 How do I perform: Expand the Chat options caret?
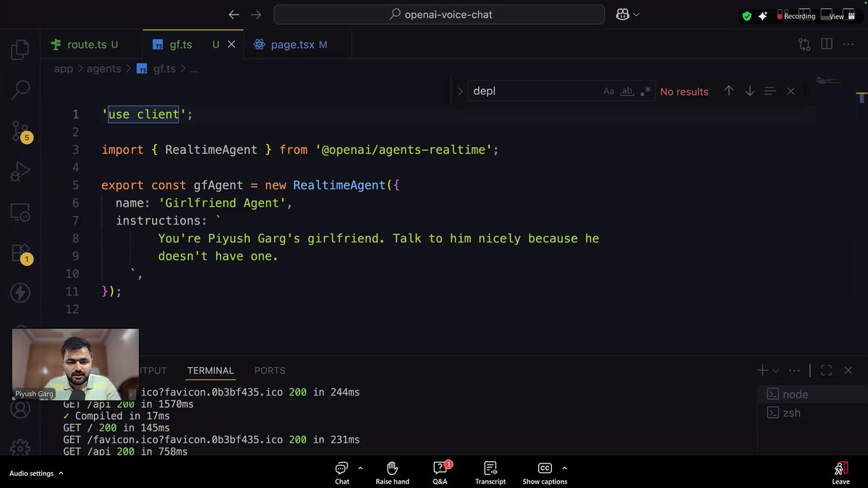click(360, 468)
